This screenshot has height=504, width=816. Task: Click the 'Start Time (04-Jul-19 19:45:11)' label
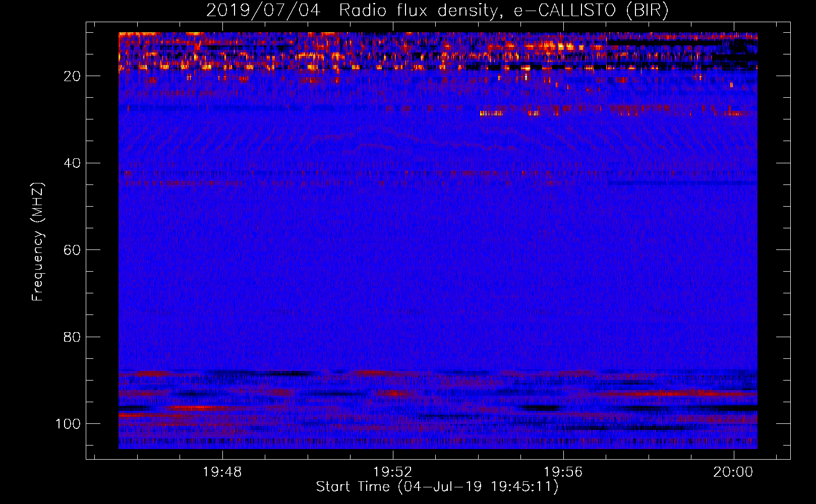[x=437, y=487]
